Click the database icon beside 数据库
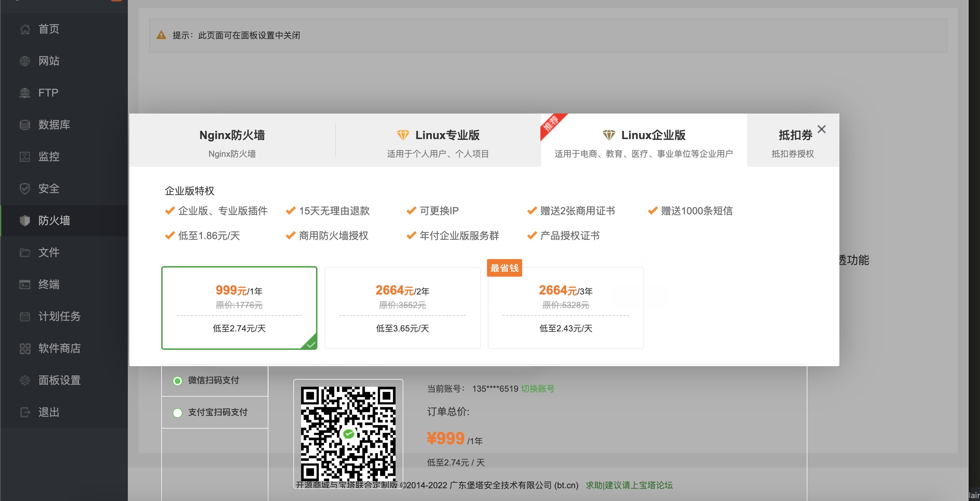The image size is (980, 501). (x=25, y=125)
